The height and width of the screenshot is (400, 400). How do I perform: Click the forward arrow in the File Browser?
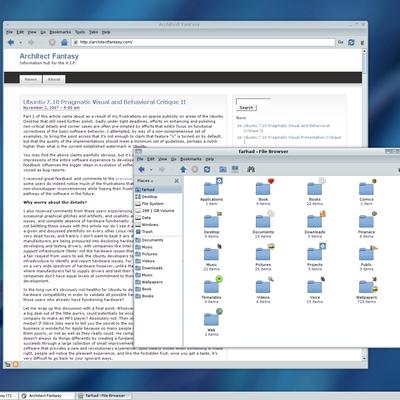162,169
